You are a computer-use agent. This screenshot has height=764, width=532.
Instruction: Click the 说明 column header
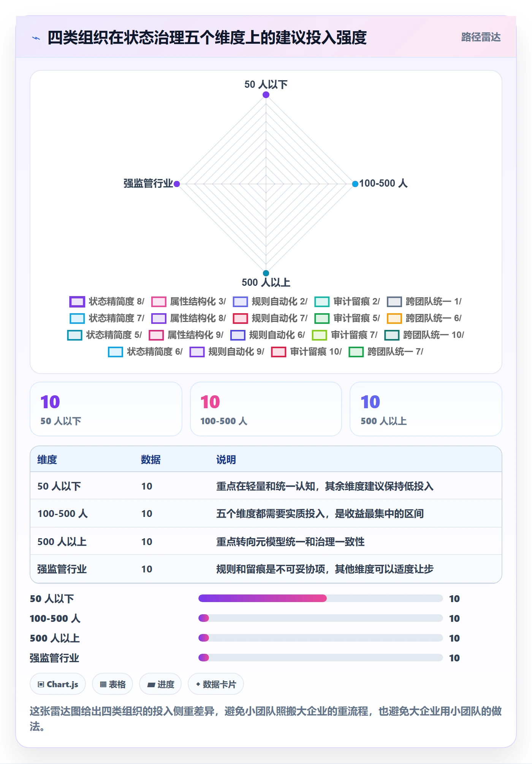[226, 460]
